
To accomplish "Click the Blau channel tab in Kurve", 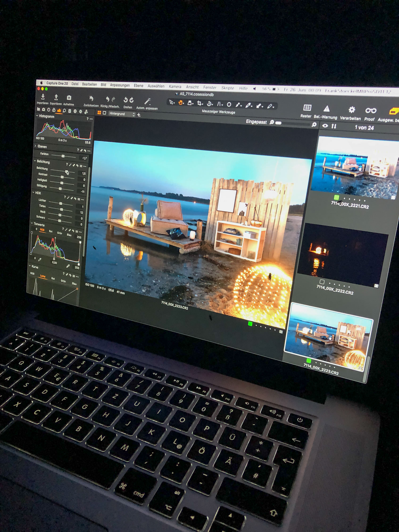I will coord(74,284).
